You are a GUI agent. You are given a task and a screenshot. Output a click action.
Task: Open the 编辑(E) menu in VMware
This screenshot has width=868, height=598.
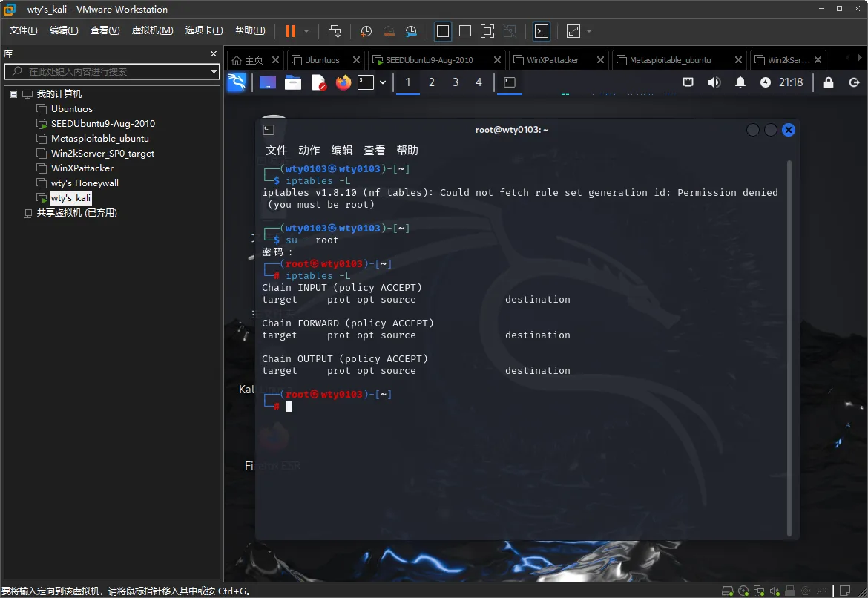point(64,30)
